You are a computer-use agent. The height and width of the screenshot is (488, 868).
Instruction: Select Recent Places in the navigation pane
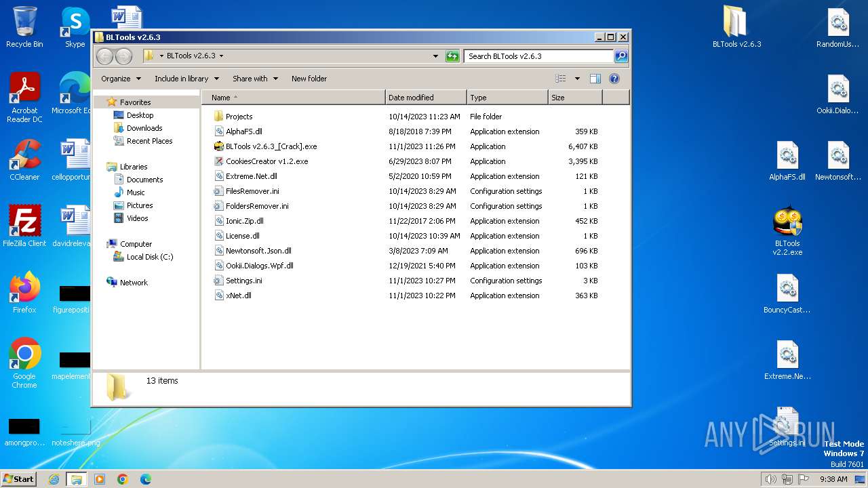tap(149, 141)
